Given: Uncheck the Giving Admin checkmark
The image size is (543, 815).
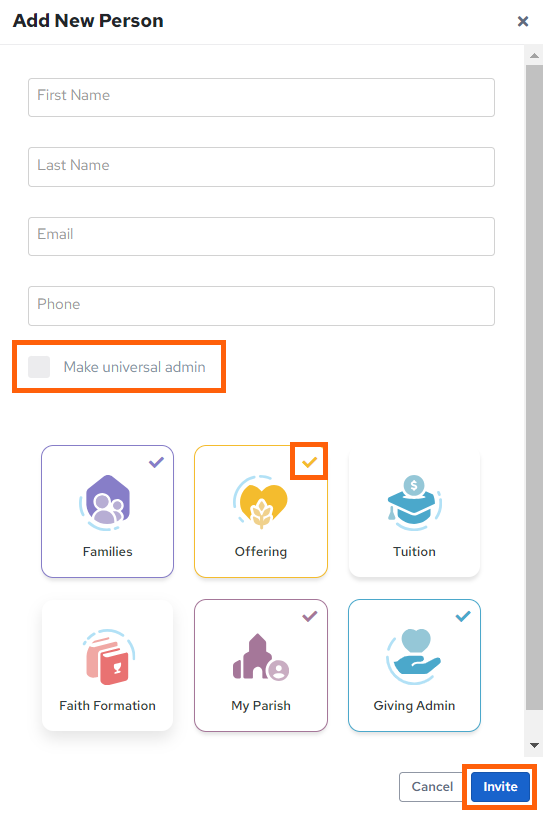Looking at the screenshot, I should tap(463, 616).
